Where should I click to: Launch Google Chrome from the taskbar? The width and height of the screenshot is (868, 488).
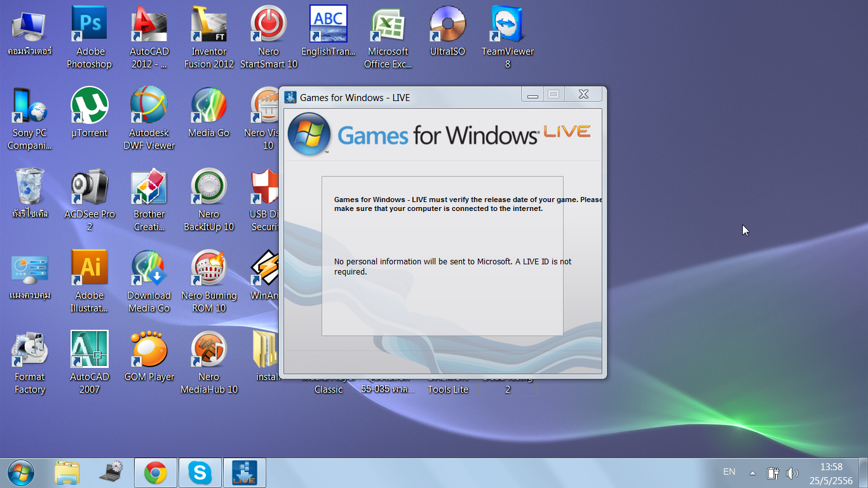point(156,473)
